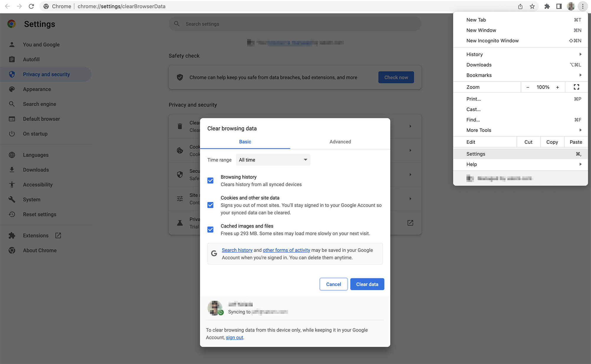Click the external link icon beside Extensions
Image resolution: width=591 pixels, height=364 pixels.
(58, 235)
